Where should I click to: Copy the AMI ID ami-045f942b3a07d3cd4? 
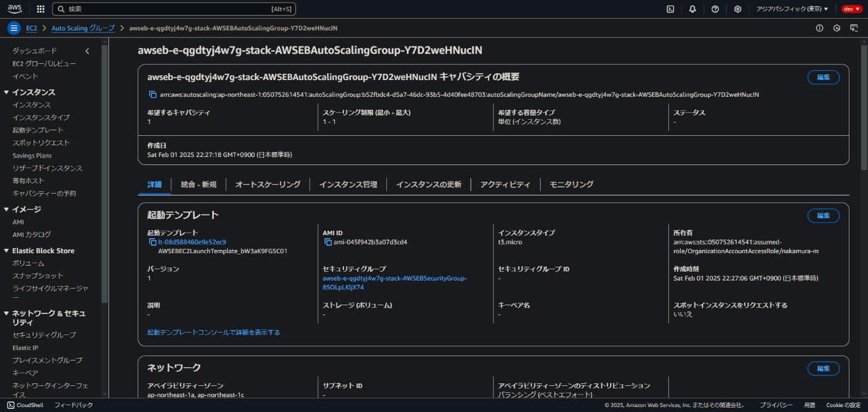[x=328, y=242]
